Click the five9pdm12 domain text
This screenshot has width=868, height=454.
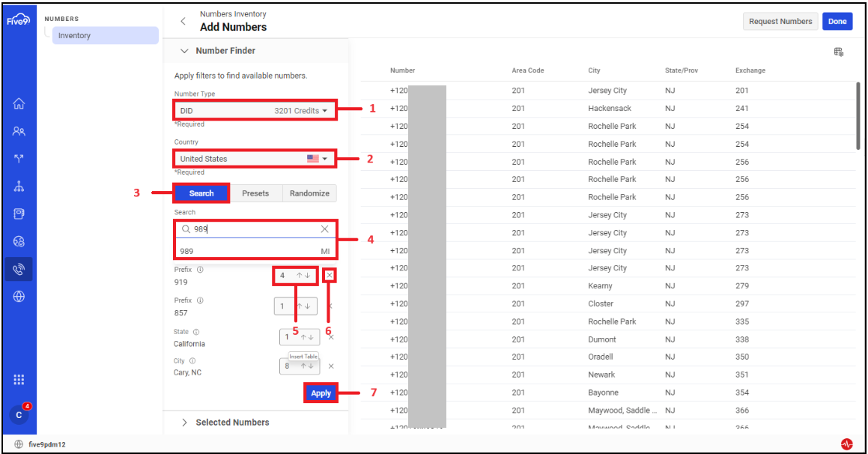tap(47, 444)
